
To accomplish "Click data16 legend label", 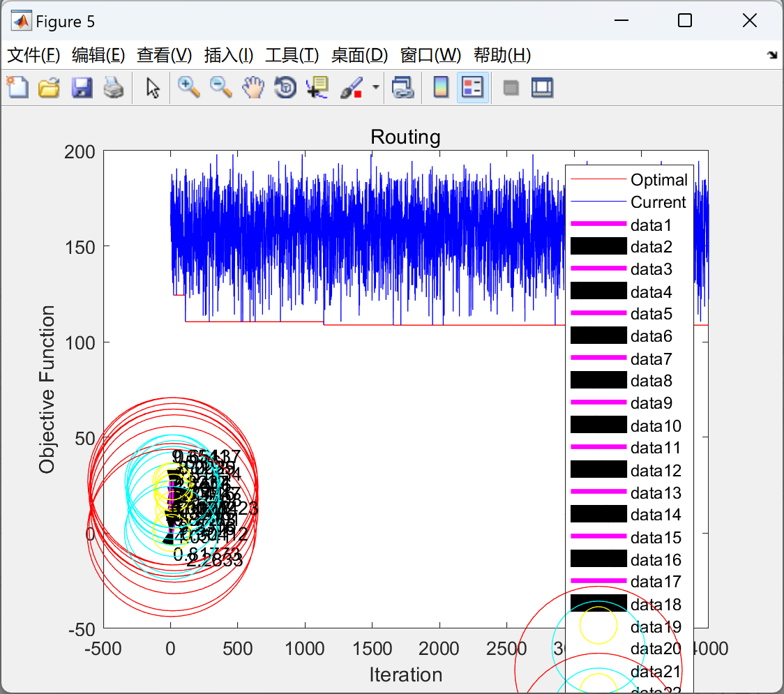I will pyautogui.click(x=656, y=560).
